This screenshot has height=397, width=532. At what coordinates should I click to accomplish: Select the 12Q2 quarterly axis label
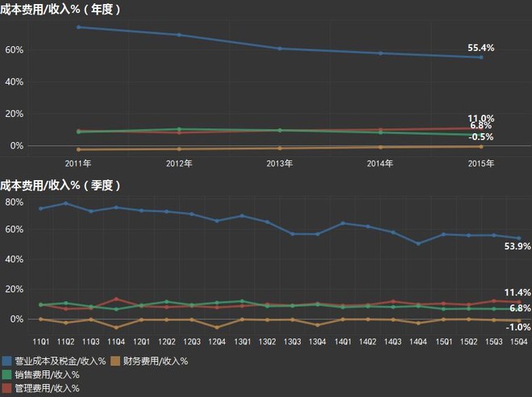[167, 341]
